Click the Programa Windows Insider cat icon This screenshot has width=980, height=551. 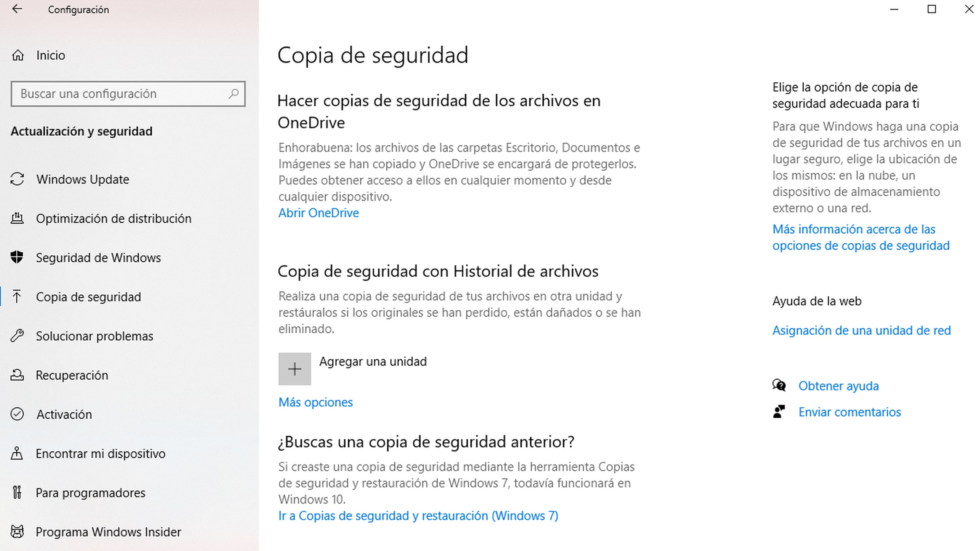(x=17, y=532)
